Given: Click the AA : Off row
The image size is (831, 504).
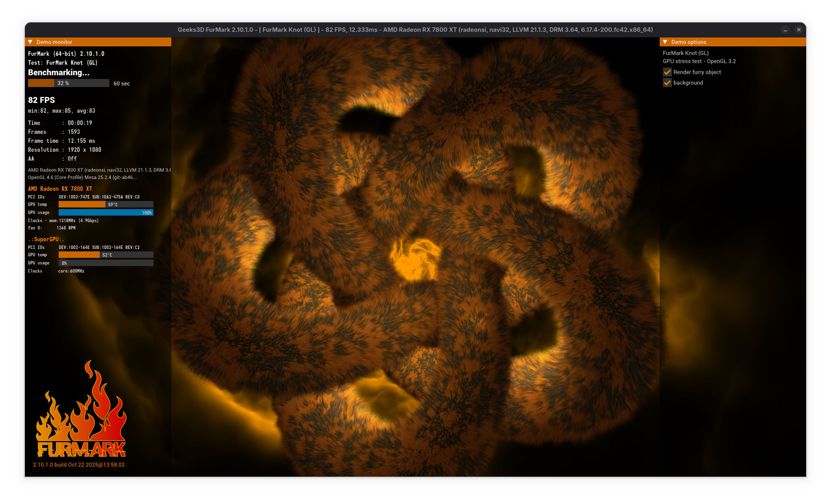Looking at the screenshot, I should point(52,159).
